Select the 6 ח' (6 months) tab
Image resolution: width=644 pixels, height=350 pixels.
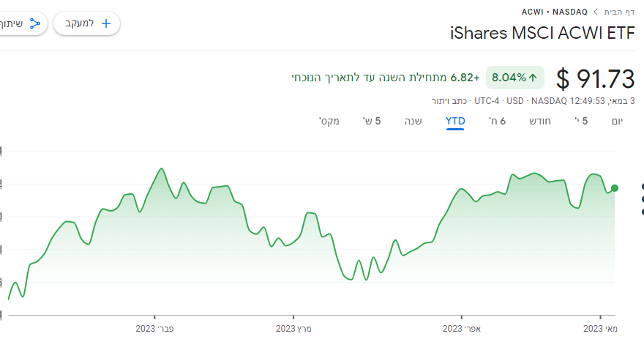tap(498, 120)
